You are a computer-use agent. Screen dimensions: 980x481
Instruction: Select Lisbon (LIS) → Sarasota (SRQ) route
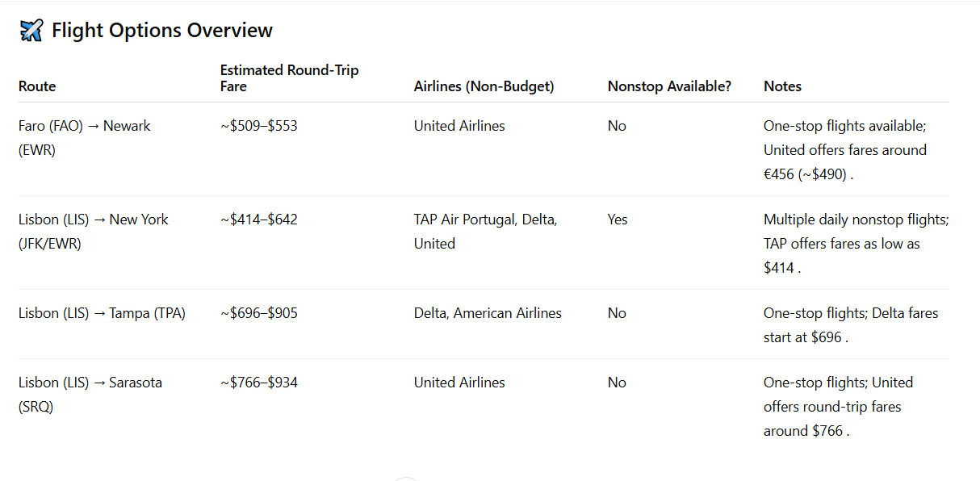click(x=90, y=395)
